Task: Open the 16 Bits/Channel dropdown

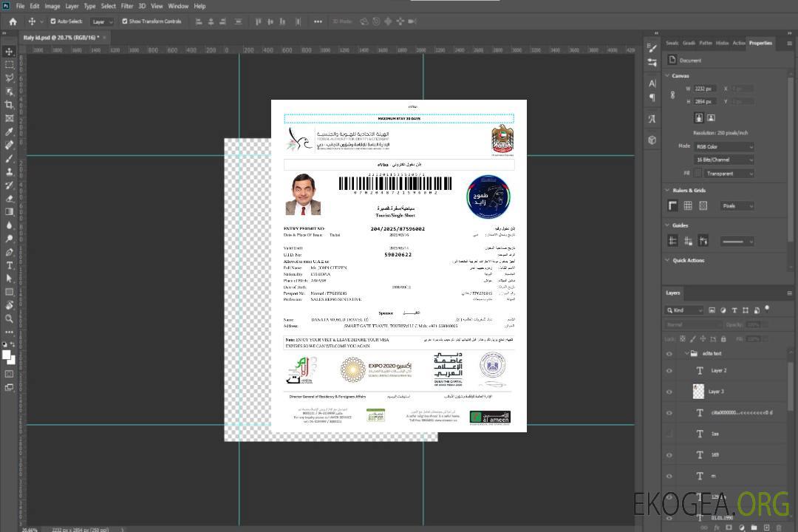Action: pyautogui.click(x=723, y=160)
